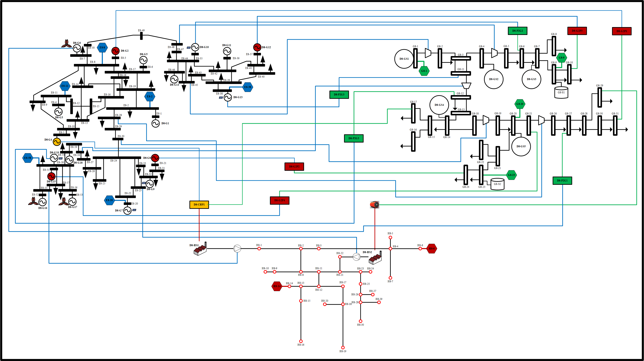Select the G8-31 node label
This screenshot has width=644, height=361.
click(615, 113)
